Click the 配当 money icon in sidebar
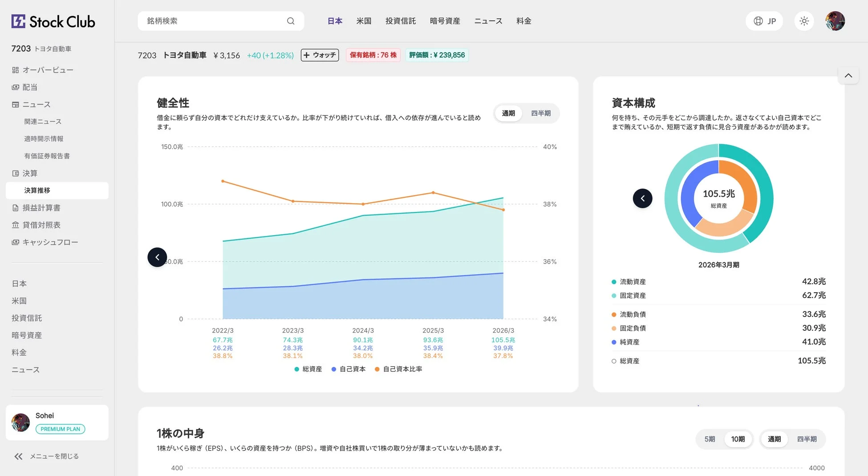Image resolution: width=868 pixels, height=476 pixels. (16, 87)
